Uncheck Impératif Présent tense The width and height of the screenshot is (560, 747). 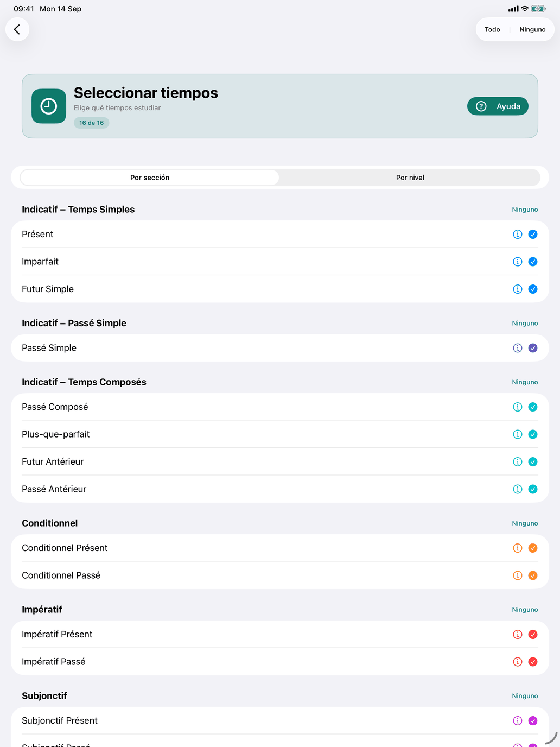pos(533,634)
